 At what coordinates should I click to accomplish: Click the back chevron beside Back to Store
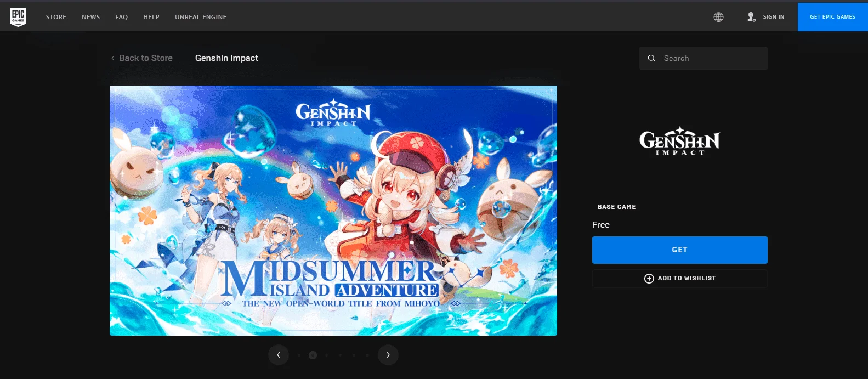pyautogui.click(x=113, y=58)
